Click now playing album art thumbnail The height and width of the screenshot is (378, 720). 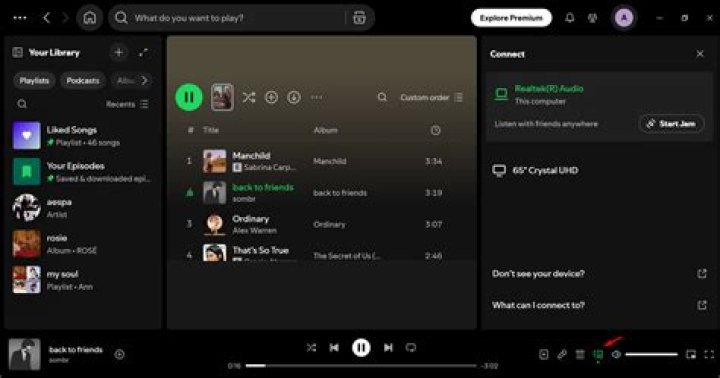click(25, 354)
